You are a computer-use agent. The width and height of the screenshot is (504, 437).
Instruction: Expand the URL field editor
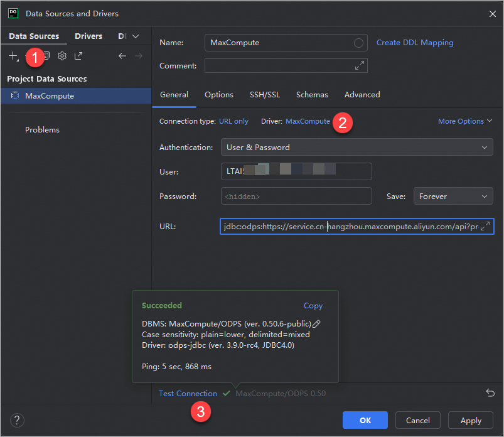point(485,226)
